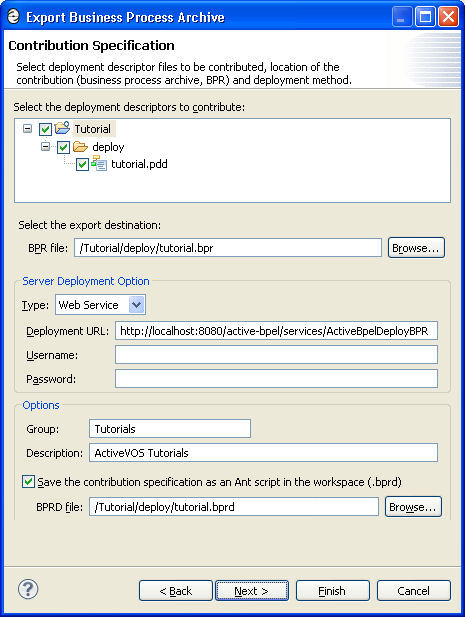465x617 pixels.
Task: Click in the Description field
Action: tap(263, 453)
